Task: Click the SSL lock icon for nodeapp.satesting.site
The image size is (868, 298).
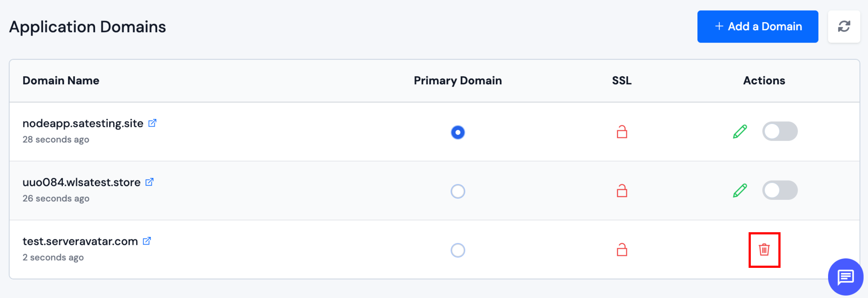Action: pyautogui.click(x=622, y=132)
